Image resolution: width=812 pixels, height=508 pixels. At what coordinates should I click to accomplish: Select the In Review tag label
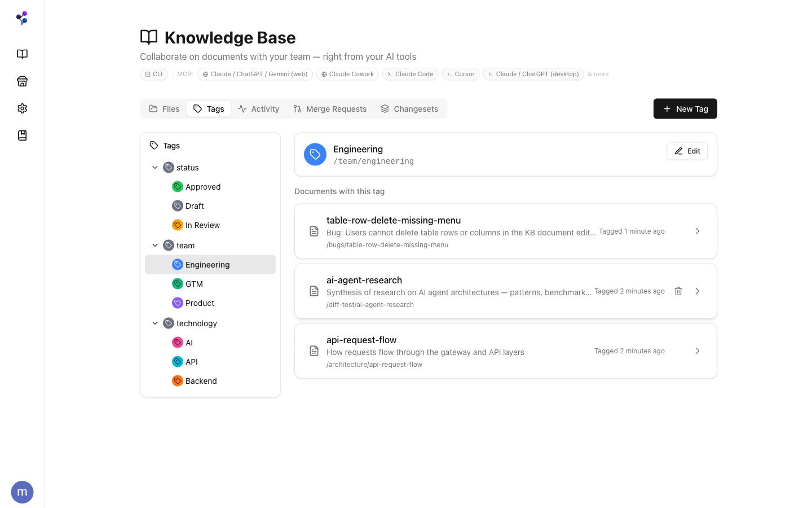[x=203, y=225]
